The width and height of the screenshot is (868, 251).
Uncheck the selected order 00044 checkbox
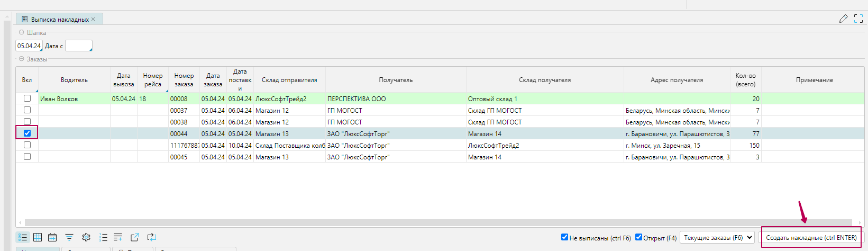[x=27, y=133]
